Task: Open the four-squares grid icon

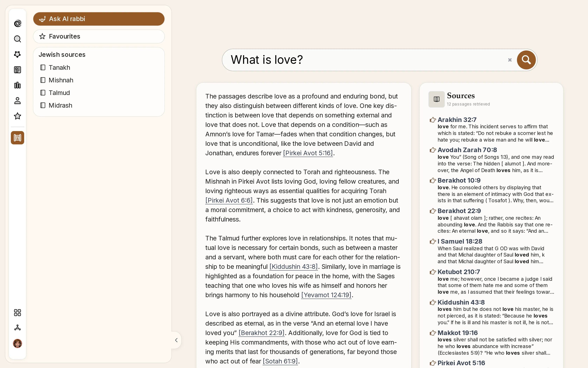Action: pyautogui.click(x=17, y=312)
